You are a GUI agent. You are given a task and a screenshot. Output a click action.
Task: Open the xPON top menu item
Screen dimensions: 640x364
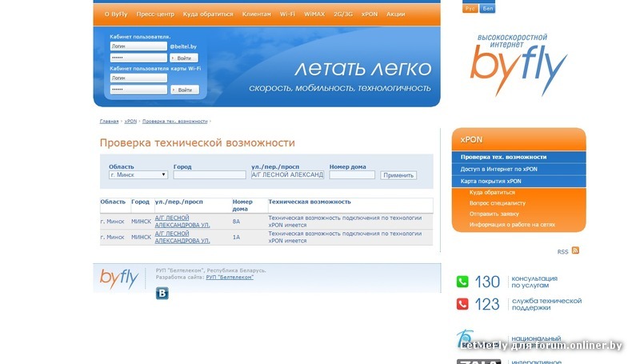point(370,14)
